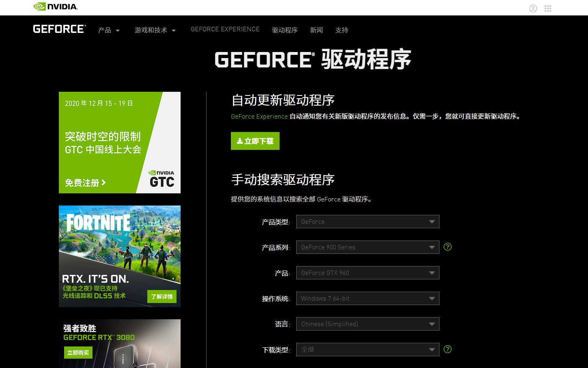Click the NVIDIA logo in top bar

tap(56, 6)
